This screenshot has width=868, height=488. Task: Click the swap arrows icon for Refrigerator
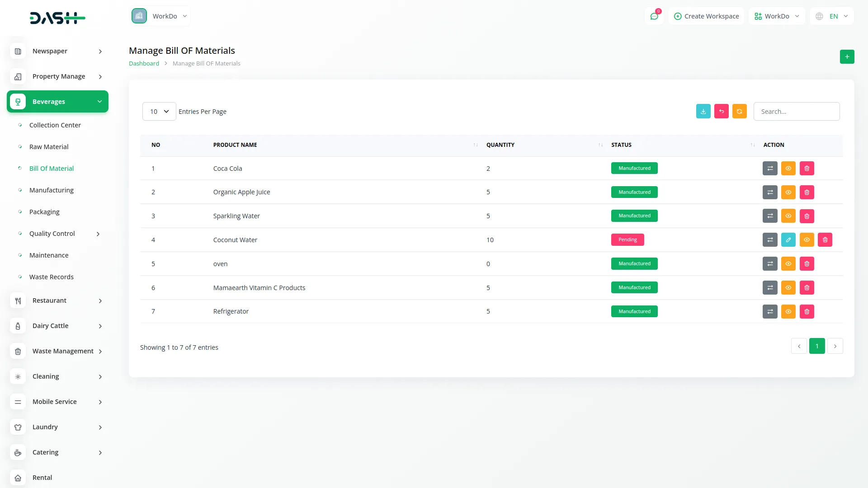tap(769, 312)
